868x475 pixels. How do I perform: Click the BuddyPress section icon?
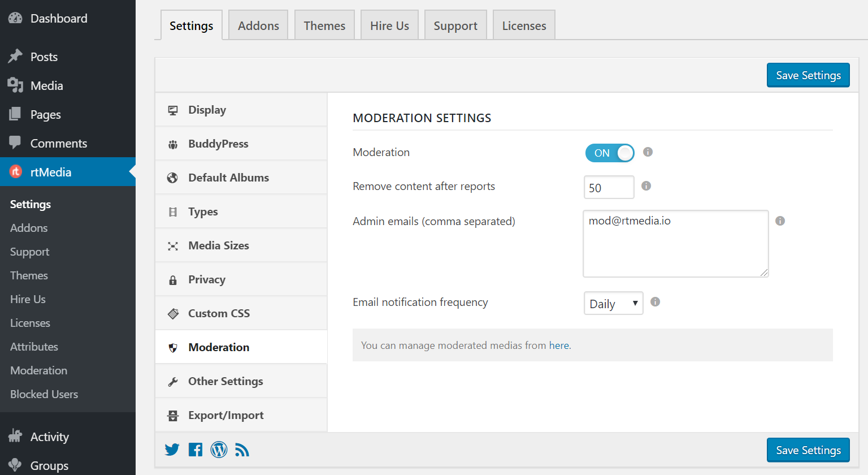173,143
